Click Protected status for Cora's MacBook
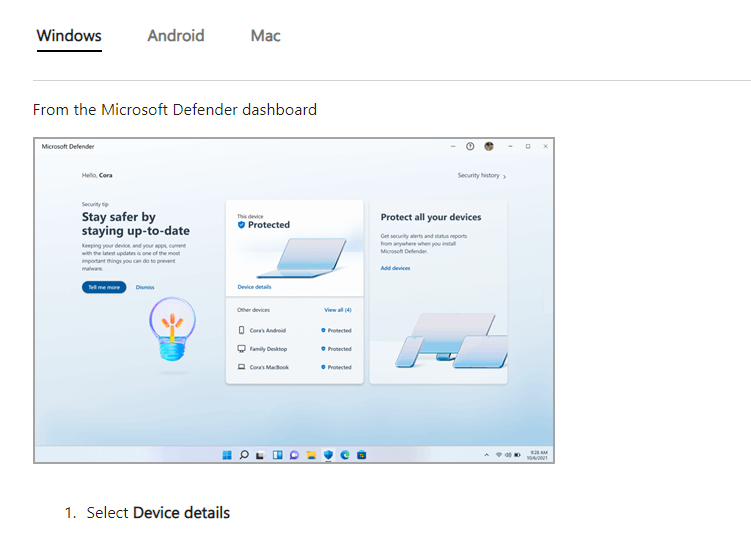Image resolution: width=751 pixels, height=553 pixels. coord(336,367)
